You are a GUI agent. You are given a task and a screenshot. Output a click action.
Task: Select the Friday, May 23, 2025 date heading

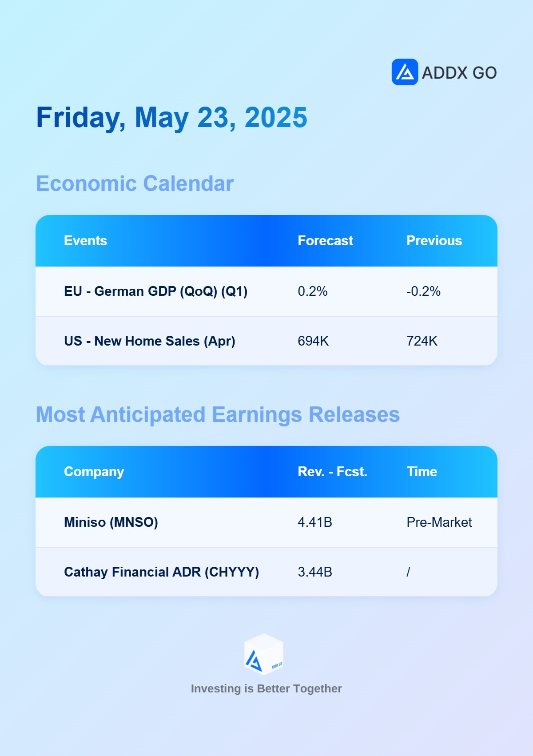[171, 118]
